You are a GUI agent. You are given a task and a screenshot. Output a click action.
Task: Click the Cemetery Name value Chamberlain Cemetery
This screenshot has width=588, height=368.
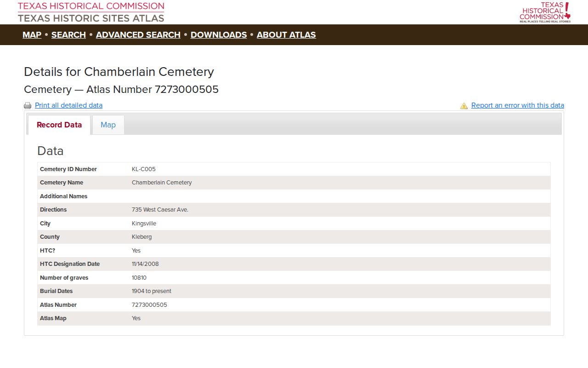tap(162, 183)
